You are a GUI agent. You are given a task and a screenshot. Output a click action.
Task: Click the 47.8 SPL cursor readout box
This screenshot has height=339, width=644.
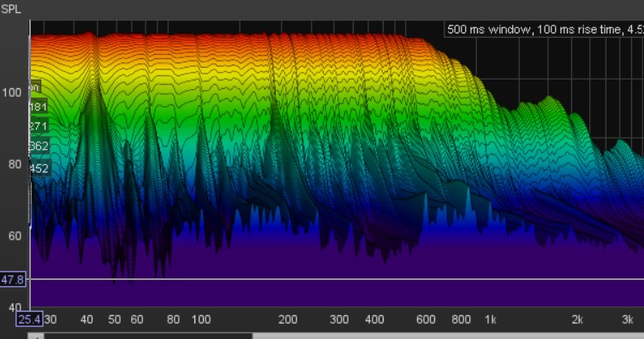tap(13, 280)
